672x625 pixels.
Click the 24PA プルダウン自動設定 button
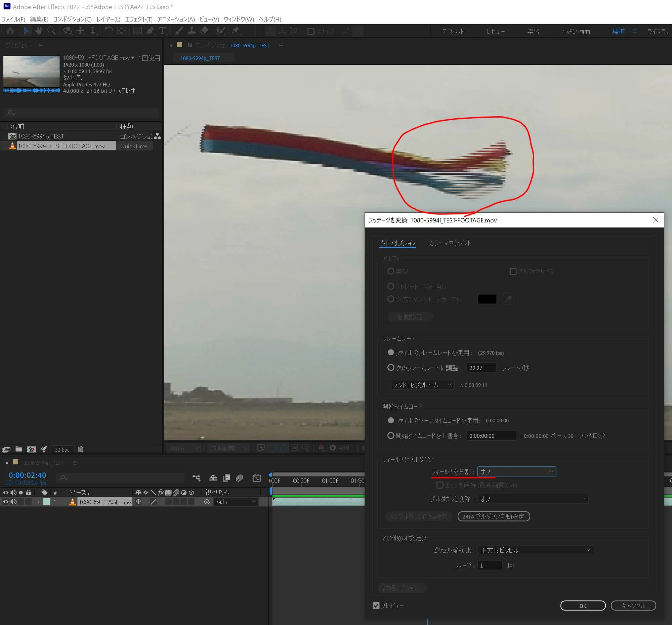click(x=493, y=516)
